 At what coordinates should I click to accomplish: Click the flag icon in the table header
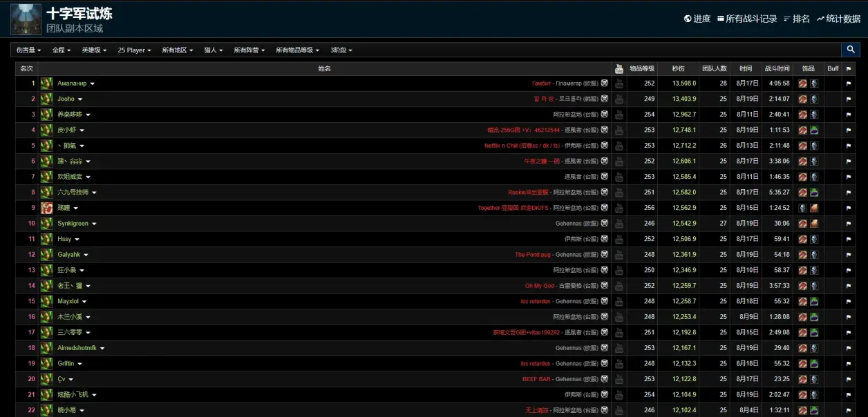click(849, 68)
